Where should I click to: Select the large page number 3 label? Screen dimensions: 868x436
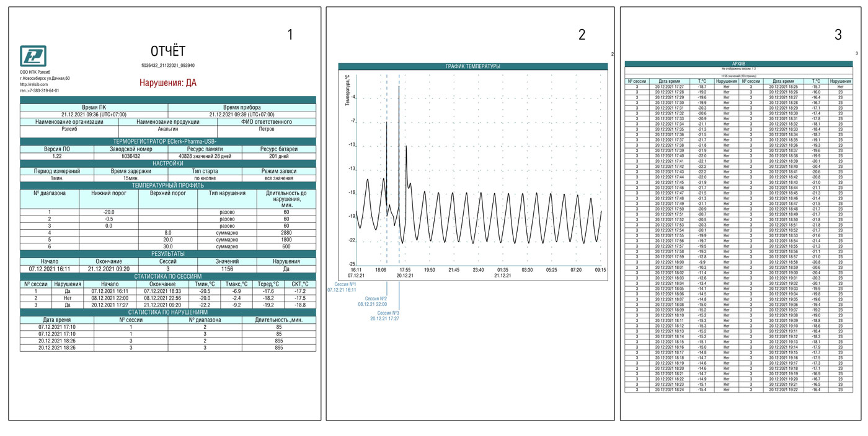838,35
